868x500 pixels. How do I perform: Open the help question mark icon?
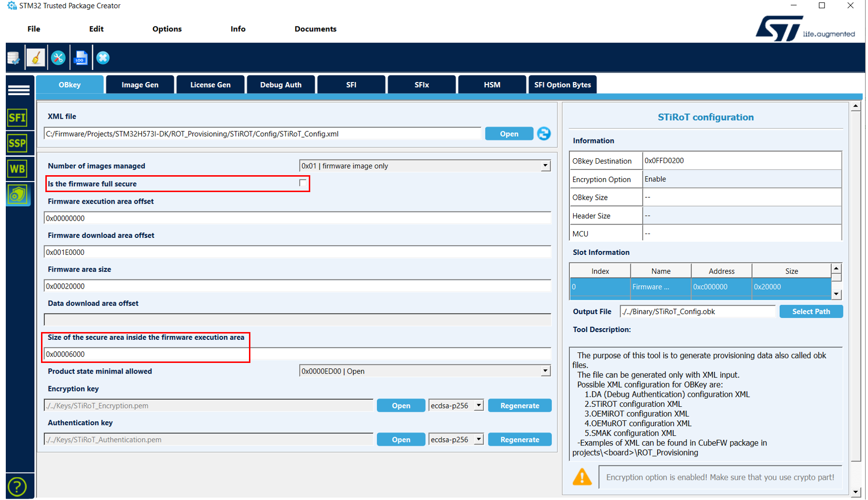click(x=17, y=486)
